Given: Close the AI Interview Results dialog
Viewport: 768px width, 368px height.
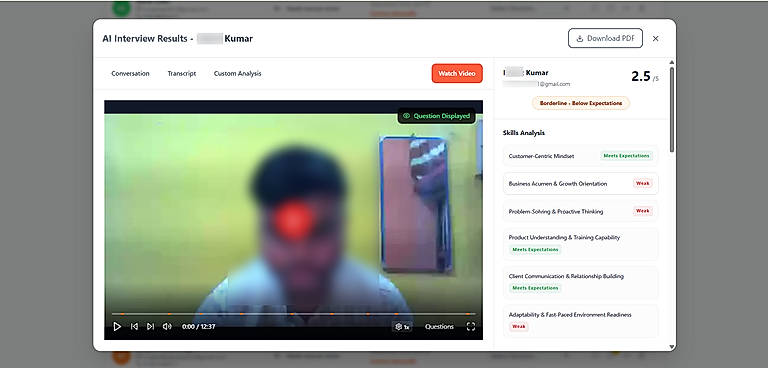Looking at the screenshot, I should [x=655, y=38].
